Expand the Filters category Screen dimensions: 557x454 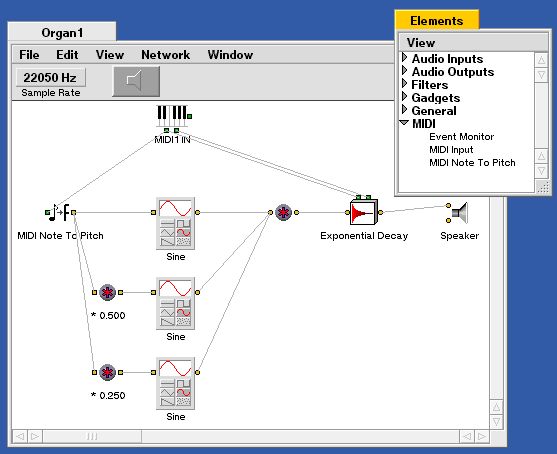pos(404,83)
